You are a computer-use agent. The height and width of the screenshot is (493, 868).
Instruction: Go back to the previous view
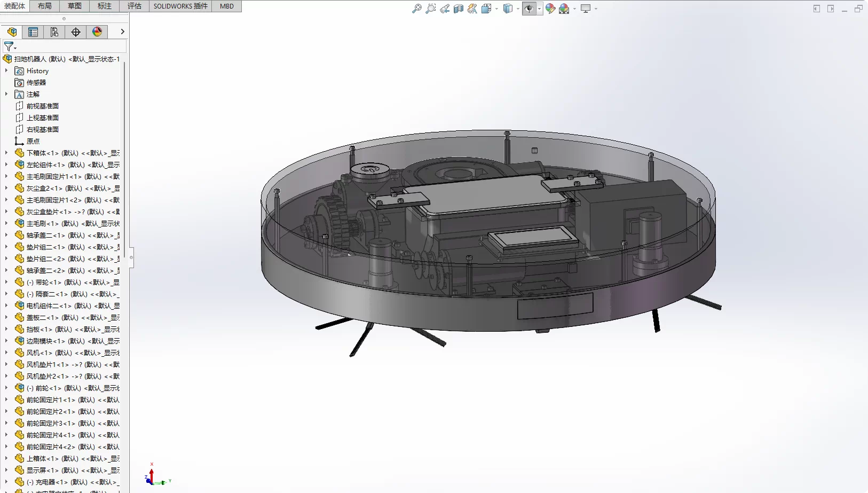point(445,9)
